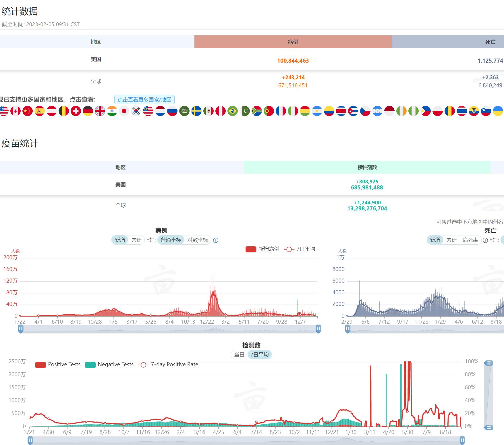Click the China flag icon
Viewport: 504px width, 445px height.
28,111
